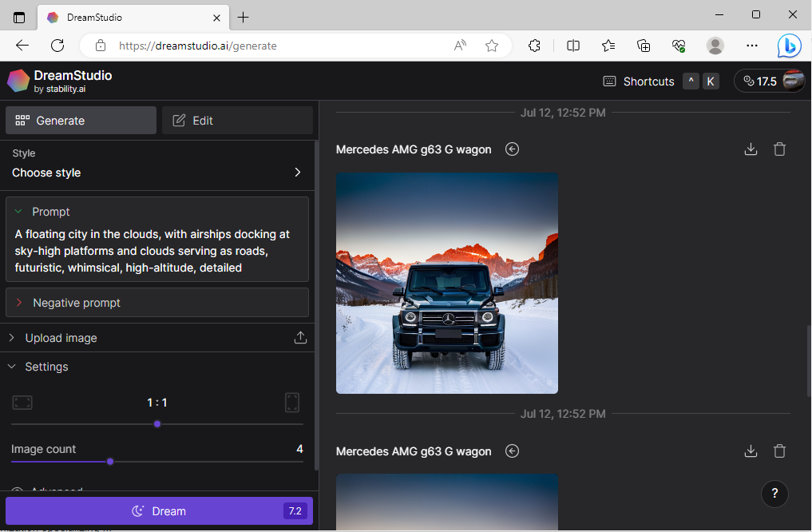Favorite this page with the star icon

492,46
